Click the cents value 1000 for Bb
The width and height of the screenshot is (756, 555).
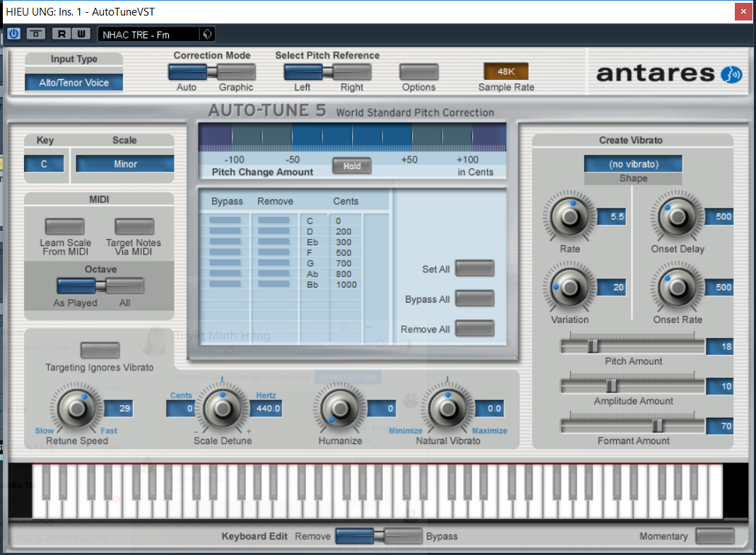click(346, 285)
